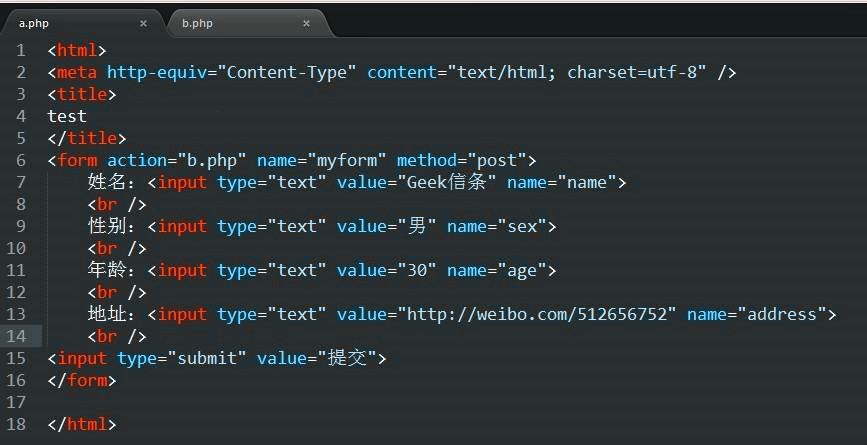Click line number 1 in gutter

tap(20, 51)
